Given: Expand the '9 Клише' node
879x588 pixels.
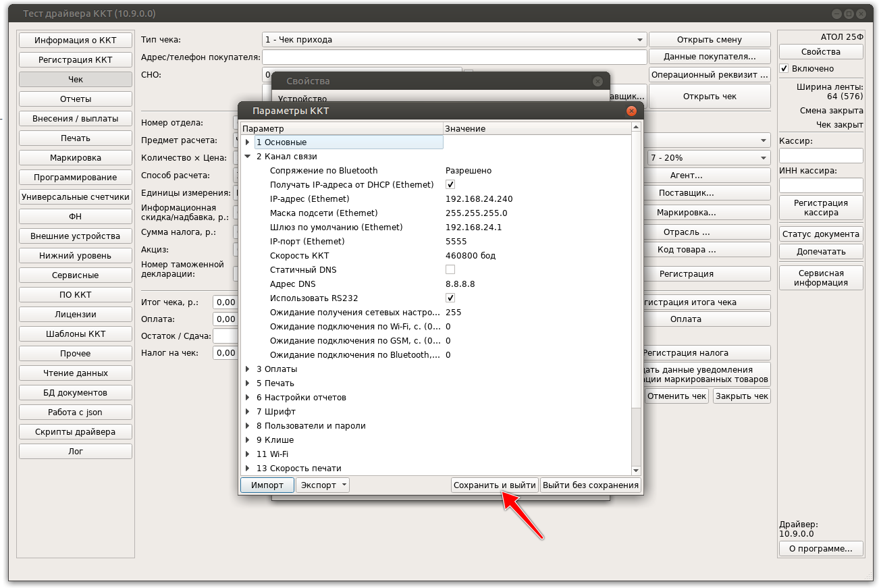Looking at the screenshot, I should tap(248, 440).
